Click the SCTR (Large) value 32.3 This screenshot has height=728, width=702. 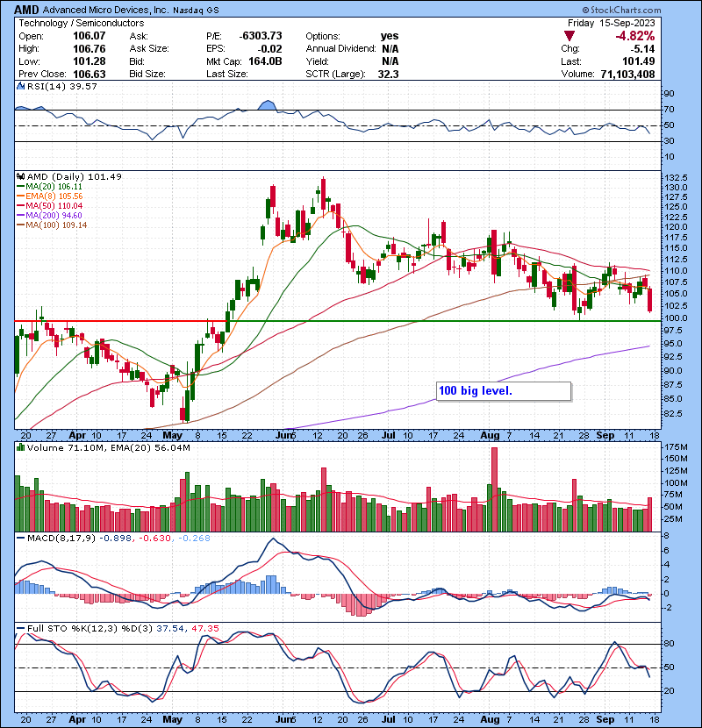(388, 74)
